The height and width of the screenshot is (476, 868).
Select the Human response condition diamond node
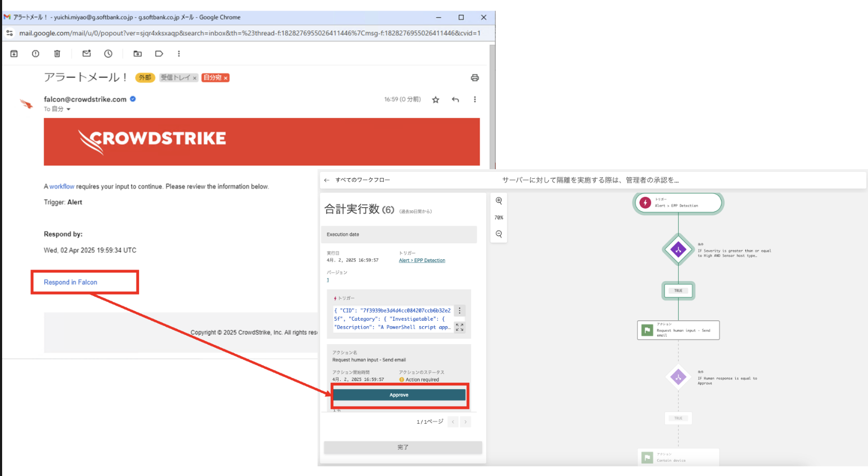click(678, 377)
